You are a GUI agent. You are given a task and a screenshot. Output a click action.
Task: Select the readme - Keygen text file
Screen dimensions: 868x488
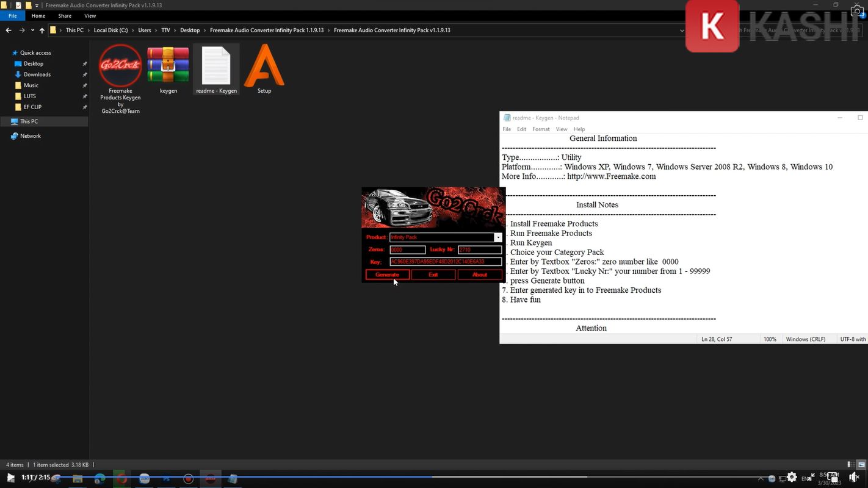click(x=216, y=66)
